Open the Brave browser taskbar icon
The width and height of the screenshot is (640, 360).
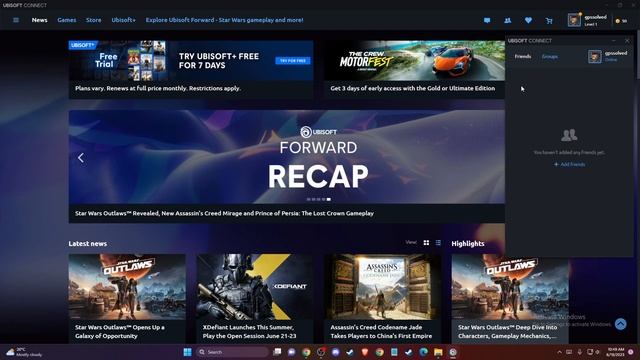pos(365,352)
